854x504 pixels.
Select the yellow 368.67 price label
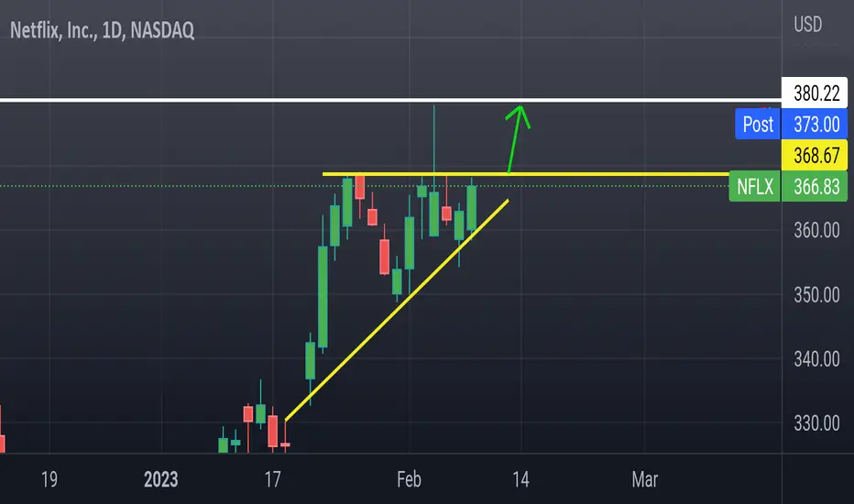click(815, 155)
